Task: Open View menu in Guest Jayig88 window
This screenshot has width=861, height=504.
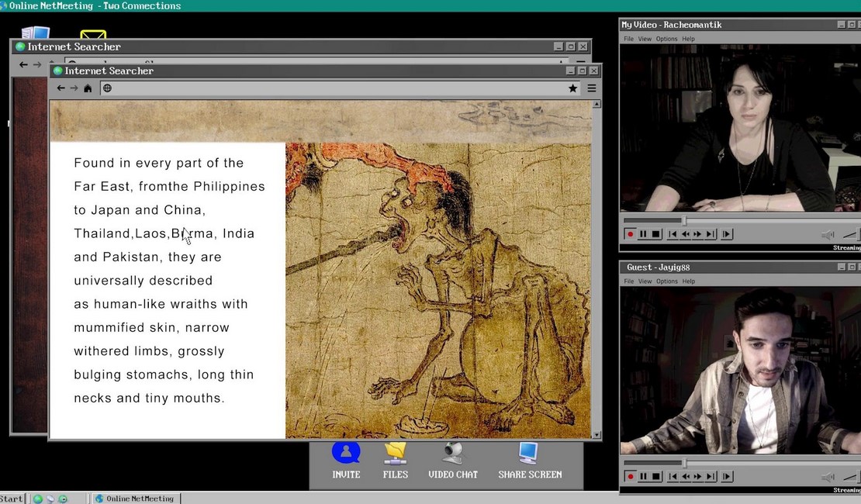Action: [x=645, y=281]
